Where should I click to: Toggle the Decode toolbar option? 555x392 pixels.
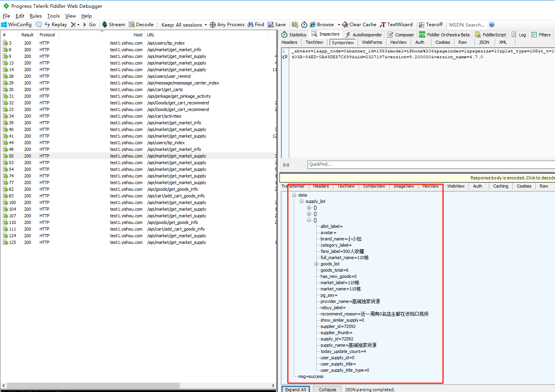pos(141,25)
